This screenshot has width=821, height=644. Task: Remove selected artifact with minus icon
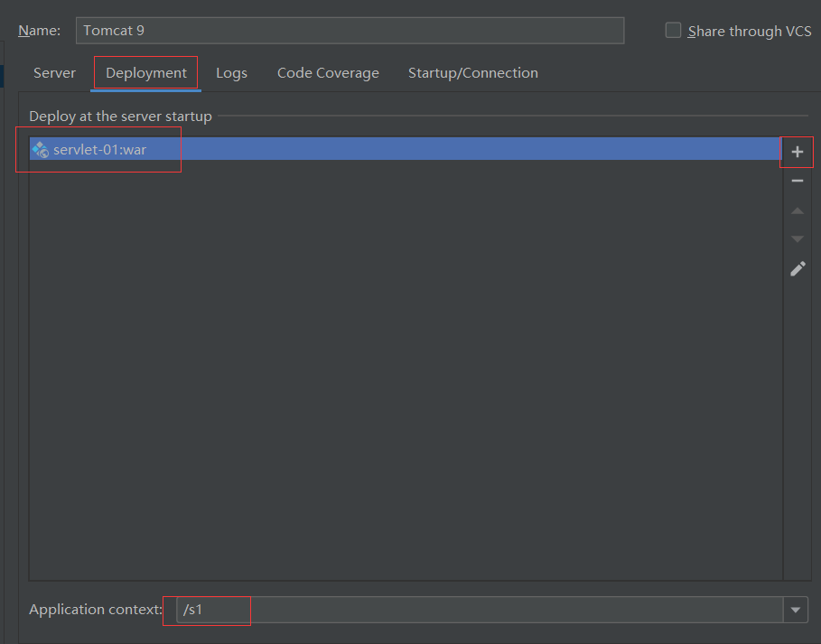[797, 181]
